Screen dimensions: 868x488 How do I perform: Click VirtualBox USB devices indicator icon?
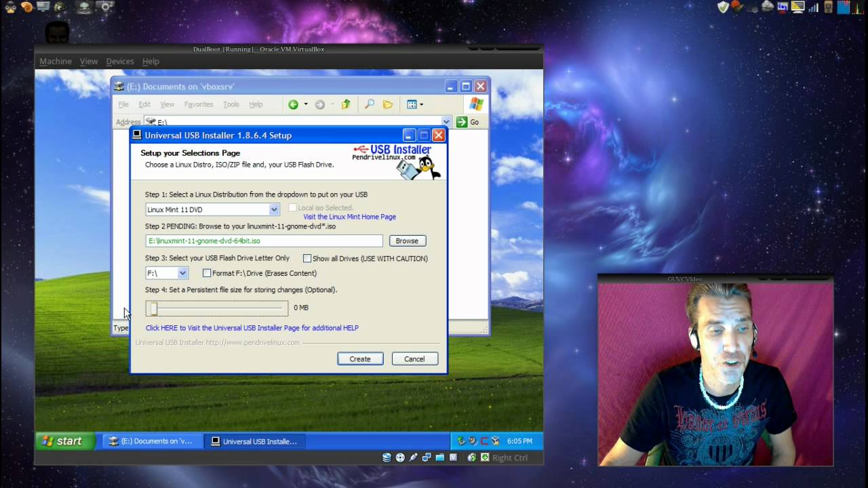pos(413,457)
